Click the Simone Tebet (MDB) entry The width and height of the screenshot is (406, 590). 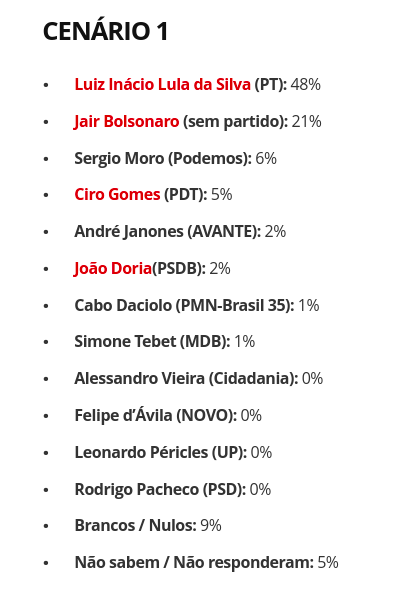tap(164, 342)
